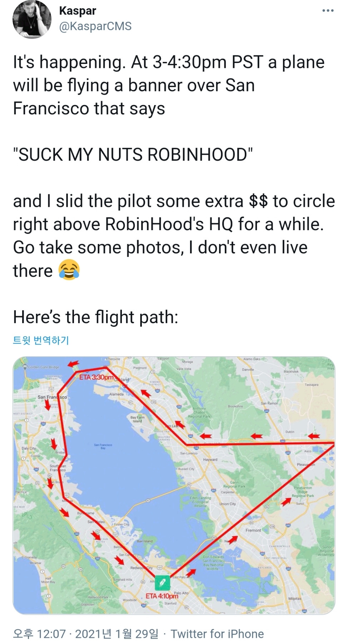347x644 pixels.
Task: Click the crying-laughing emoji in the tweet
Action: click(69, 270)
